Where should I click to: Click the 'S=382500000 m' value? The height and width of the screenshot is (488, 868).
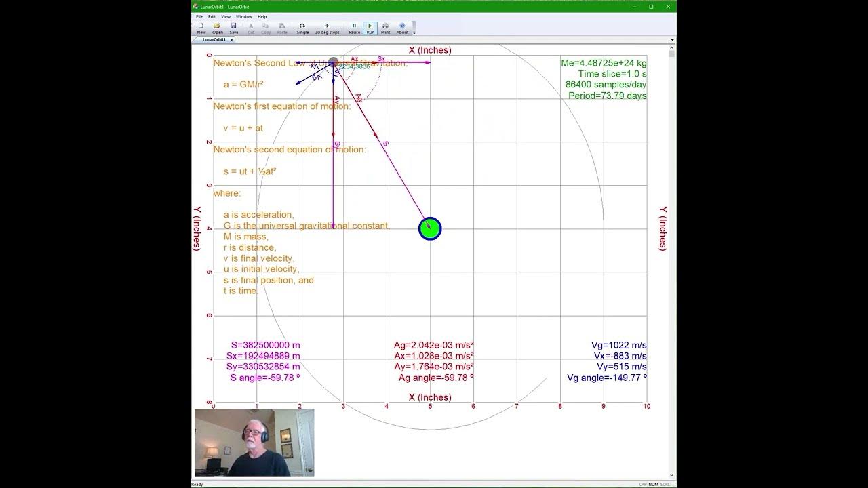(265, 345)
